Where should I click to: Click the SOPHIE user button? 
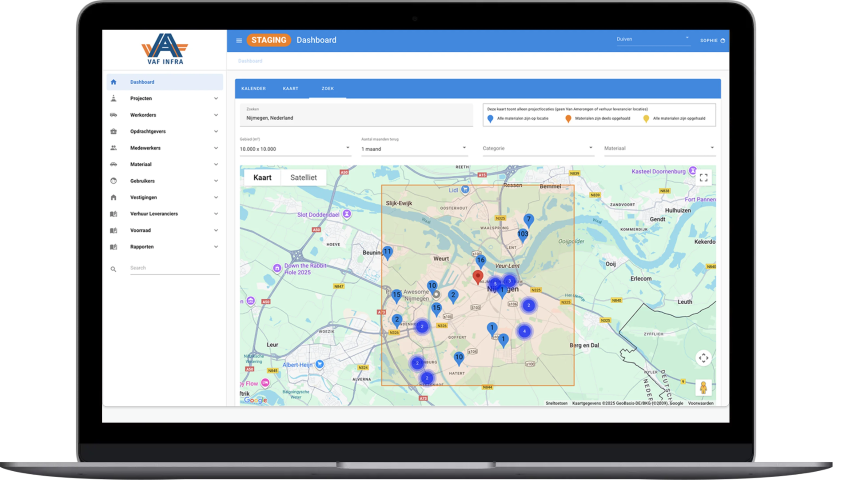712,40
